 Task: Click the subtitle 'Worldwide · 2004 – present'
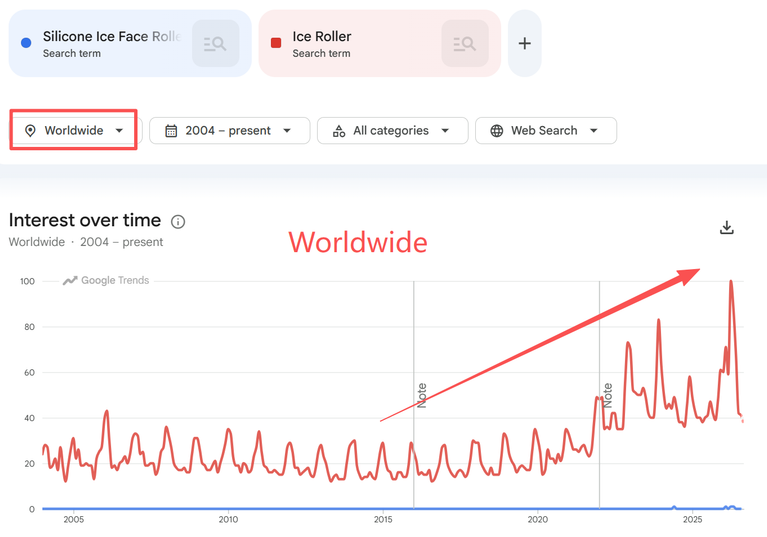click(x=86, y=242)
